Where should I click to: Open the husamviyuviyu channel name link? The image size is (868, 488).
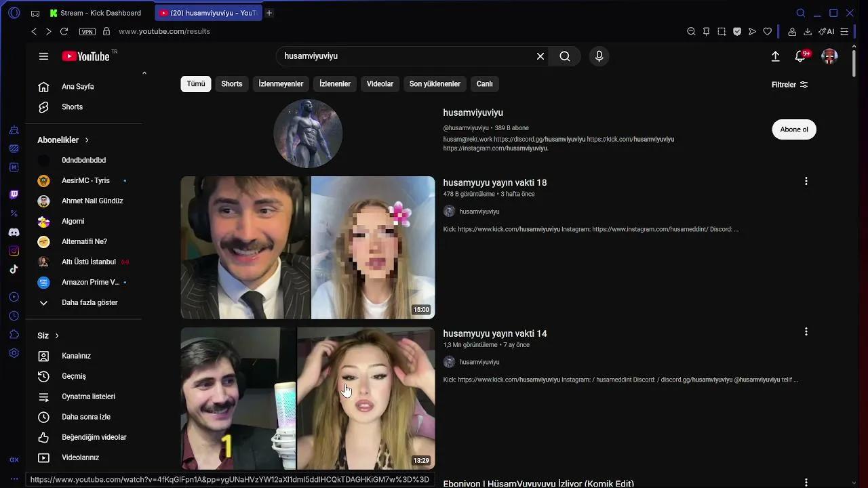[x=473, y=113]
